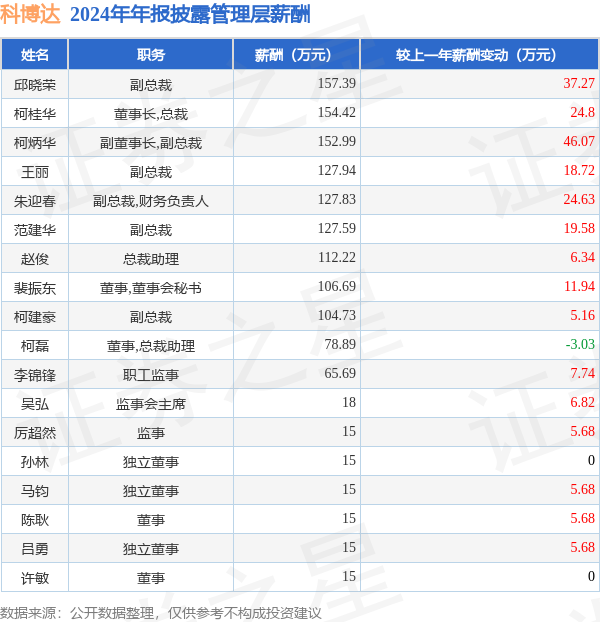Click salary value 157.39
600x622 pixels.
(x=337, y=83)
